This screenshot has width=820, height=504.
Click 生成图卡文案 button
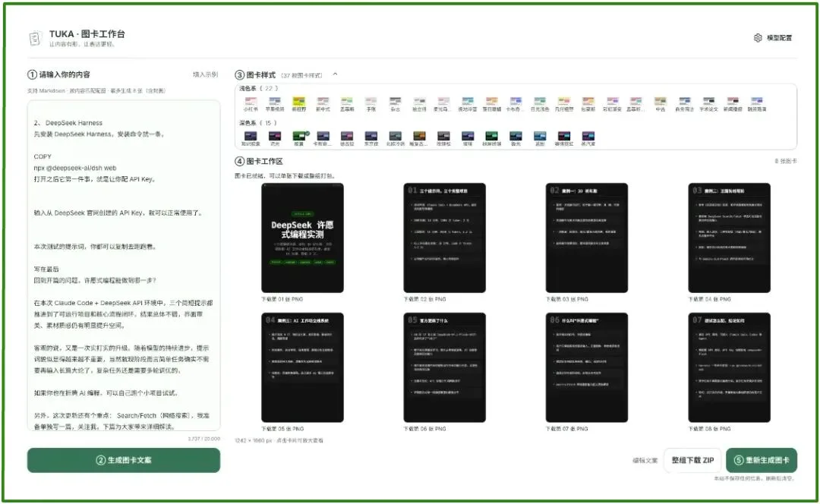[124, 460]
